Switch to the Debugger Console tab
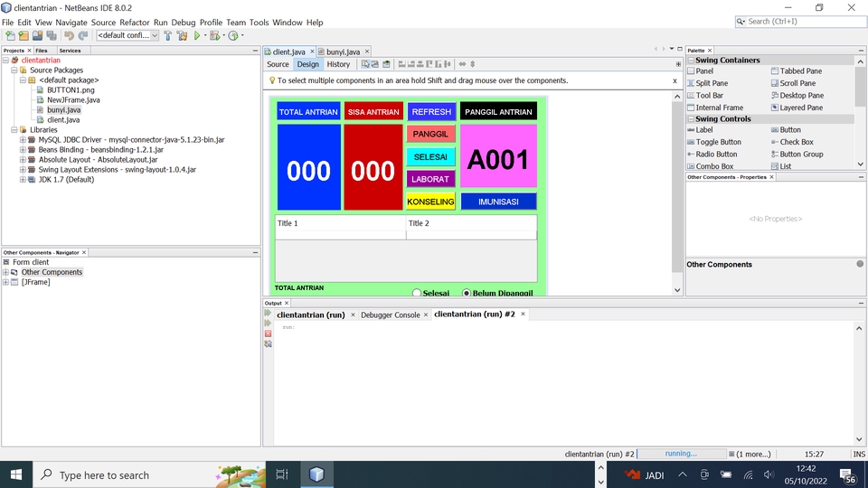Image resolution: width=868 pixels, height=488 pixels. point(391,314)
